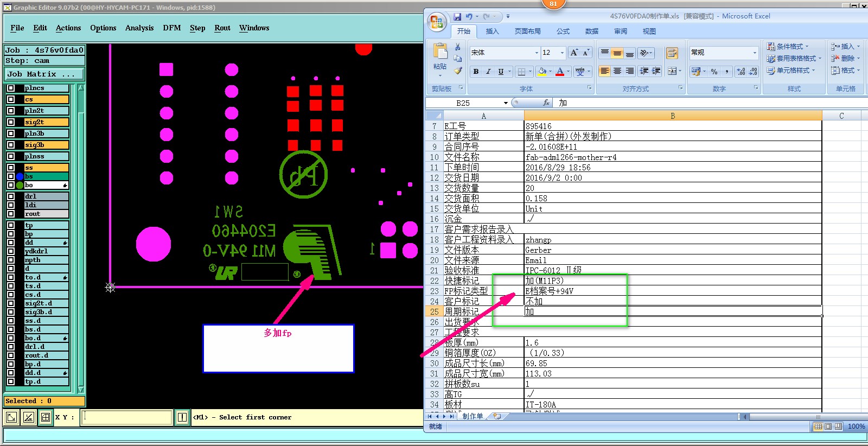868x446 pixels.
Task: Click the Percent Style icon
Action: click(x=714, y=71)
